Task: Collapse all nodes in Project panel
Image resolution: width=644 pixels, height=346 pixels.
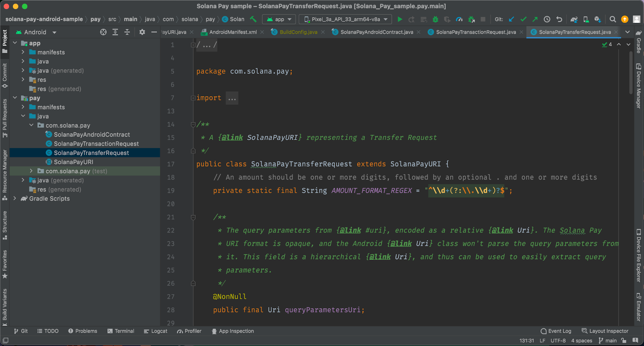Action: coord(127,32)
